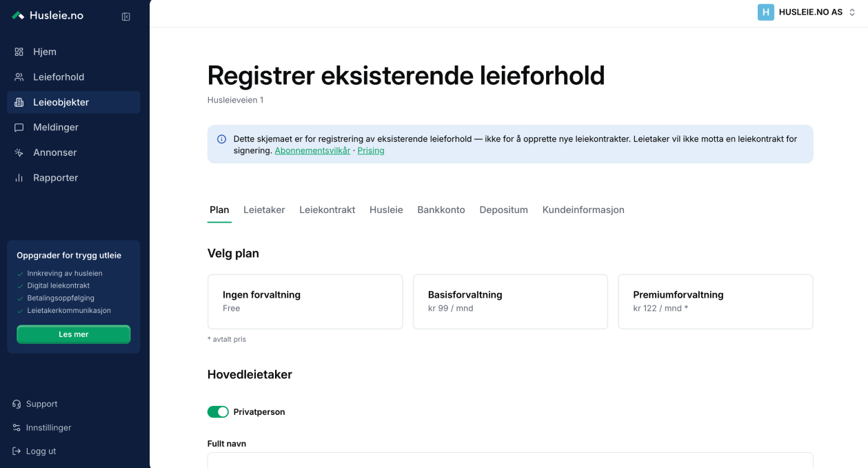The image size is (868, 468).
Task: Focus the Fullt navn input field
Action: [x=510, y=460]
